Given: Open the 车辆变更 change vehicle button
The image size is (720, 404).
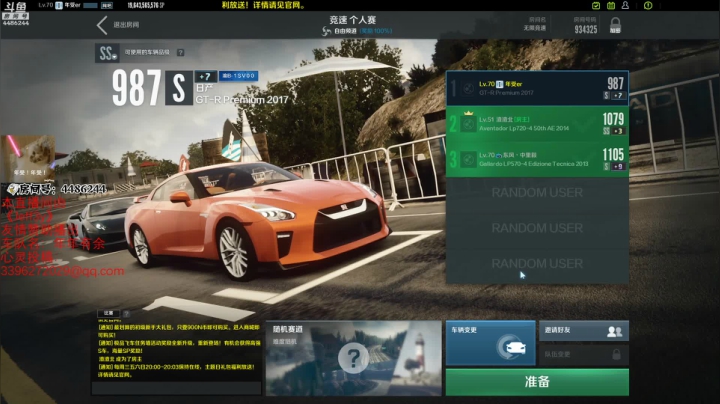Looking at the screenshot, I should pos(490,343).
